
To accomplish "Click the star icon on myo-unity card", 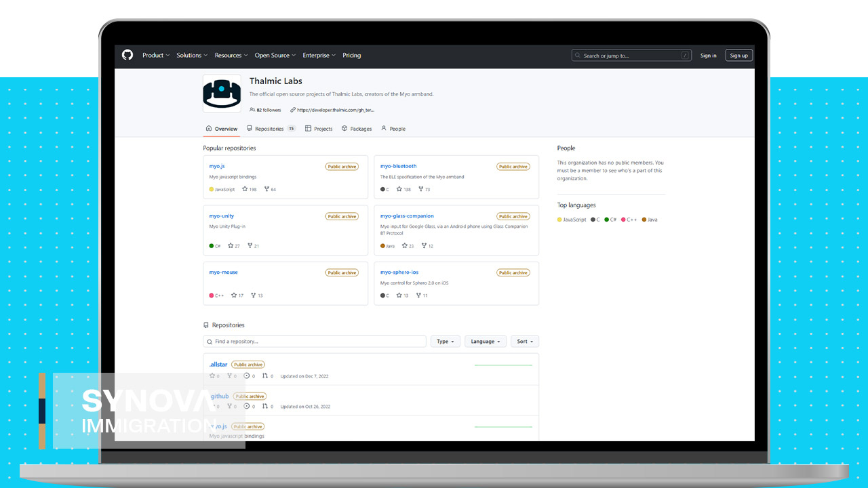I will tap(231, 245).
